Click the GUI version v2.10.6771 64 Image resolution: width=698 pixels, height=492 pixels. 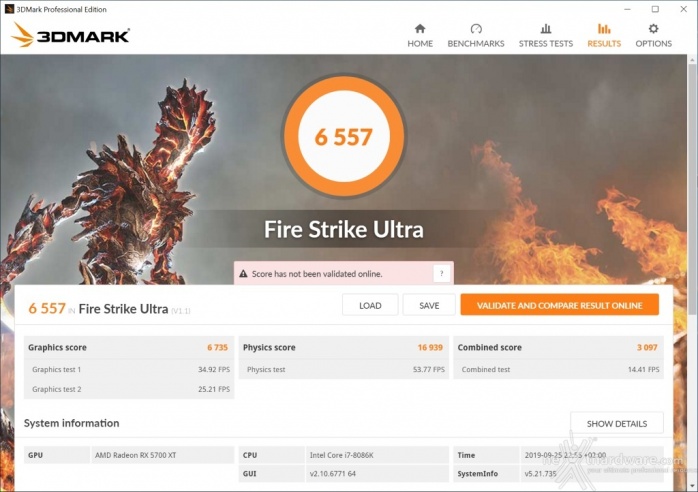click(333, 474)
